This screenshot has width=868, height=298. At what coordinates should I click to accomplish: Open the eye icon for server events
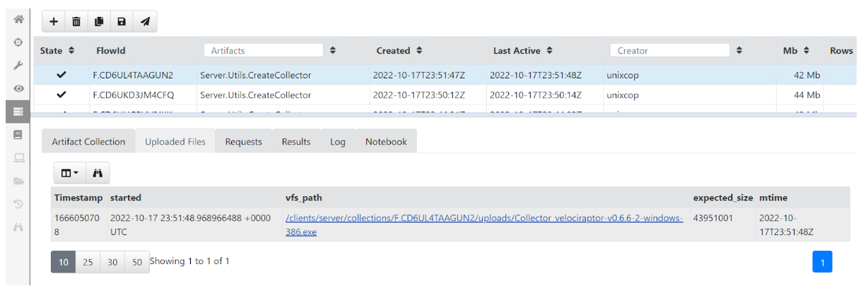(x=18, y=88)
